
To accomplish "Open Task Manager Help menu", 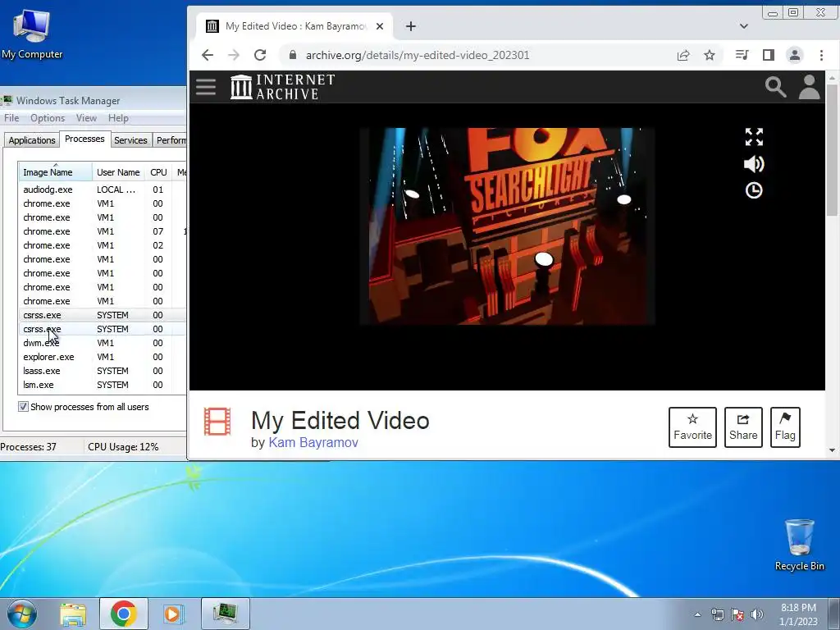I will click(118, 118).
